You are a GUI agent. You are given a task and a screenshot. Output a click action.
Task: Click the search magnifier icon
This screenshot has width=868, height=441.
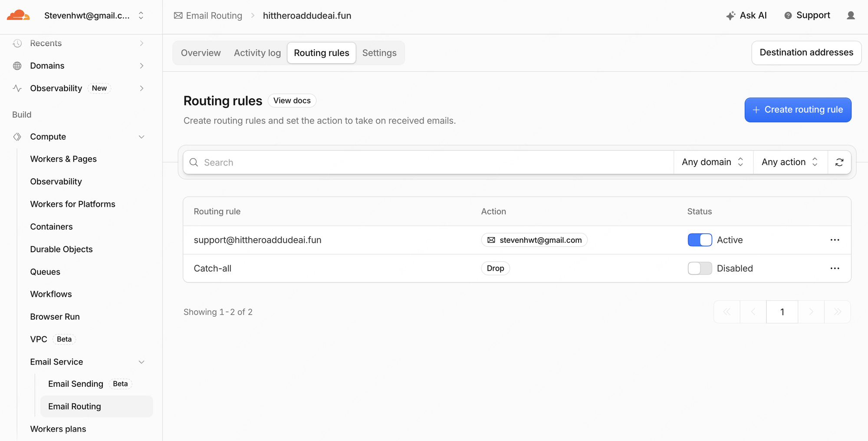pos(194,162)
